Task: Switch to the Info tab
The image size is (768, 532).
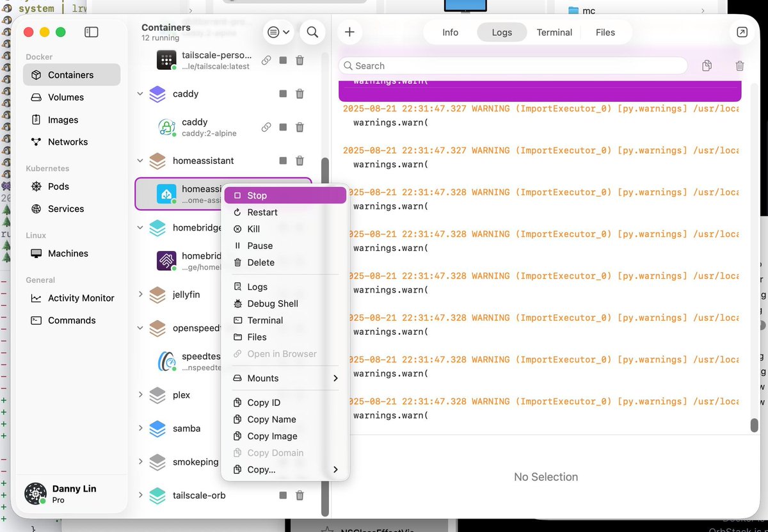Action: [451, 32]
